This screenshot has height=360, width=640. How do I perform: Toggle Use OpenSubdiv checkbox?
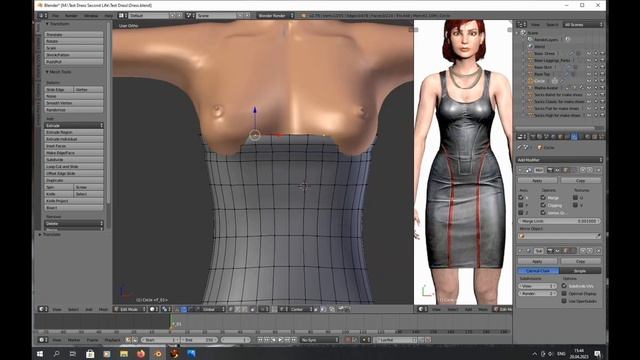564,301
